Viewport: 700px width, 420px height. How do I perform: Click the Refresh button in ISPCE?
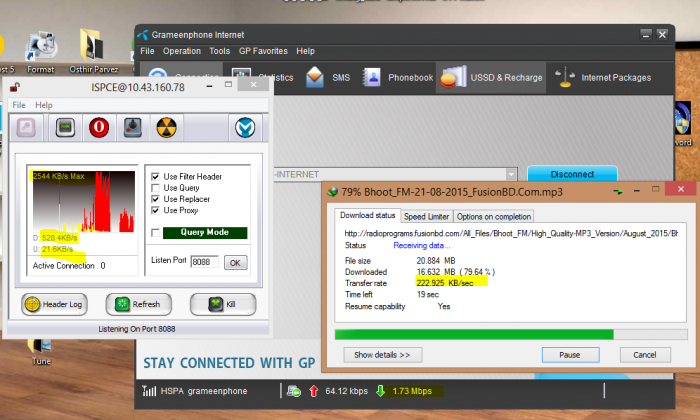tap(138, 304)
